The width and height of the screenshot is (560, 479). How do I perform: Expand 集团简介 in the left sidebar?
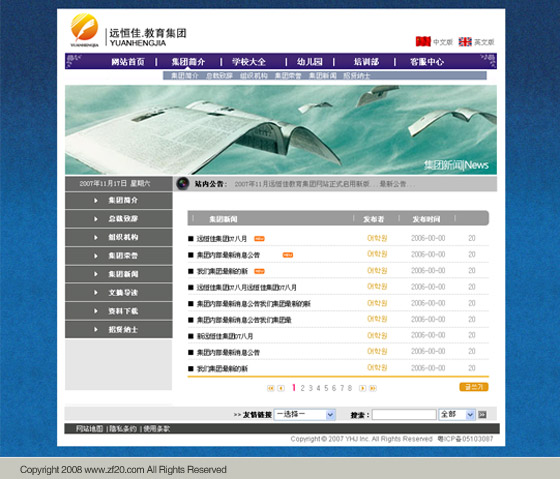[119, 200]
